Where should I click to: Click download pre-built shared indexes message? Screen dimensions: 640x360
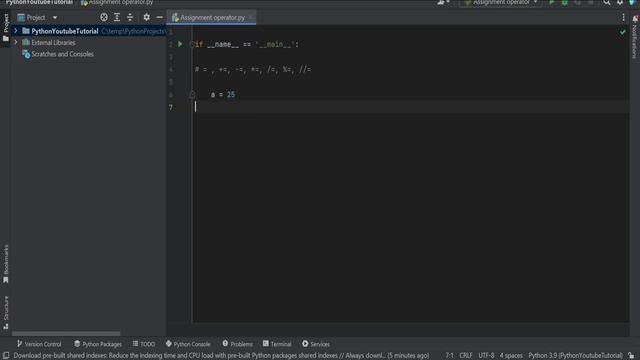click(x=221, y=356)
